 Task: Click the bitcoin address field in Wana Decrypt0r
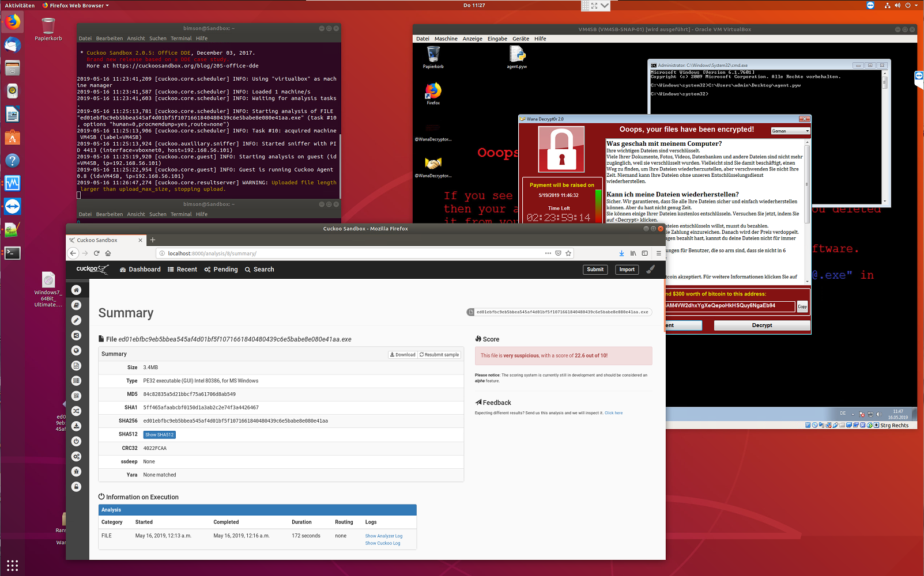pos(730,306)
